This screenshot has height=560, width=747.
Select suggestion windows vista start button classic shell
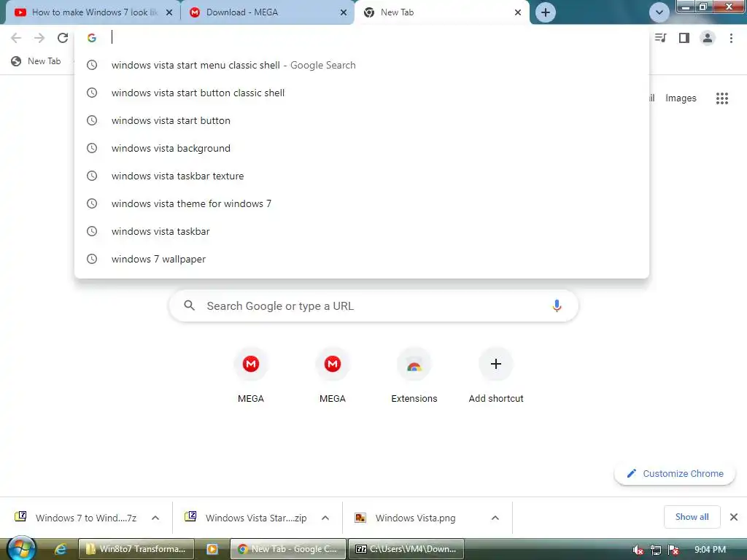[x=362, y=93]
